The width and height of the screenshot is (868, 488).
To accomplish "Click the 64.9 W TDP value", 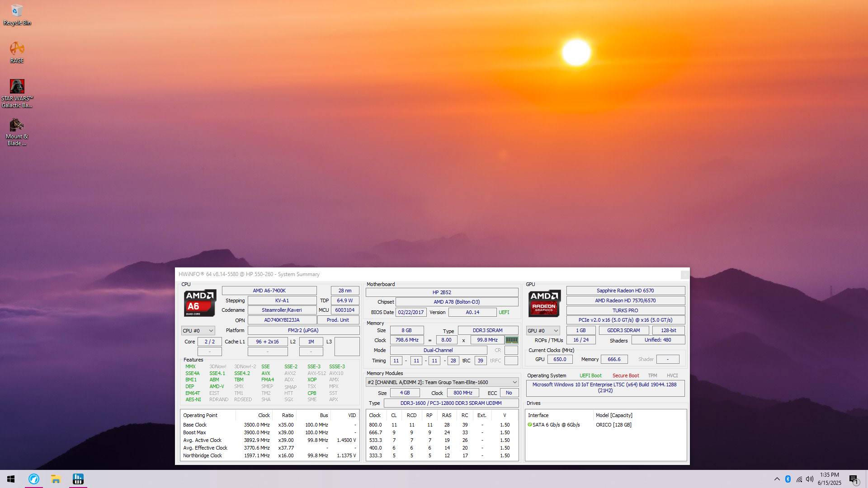I will 345,300.
